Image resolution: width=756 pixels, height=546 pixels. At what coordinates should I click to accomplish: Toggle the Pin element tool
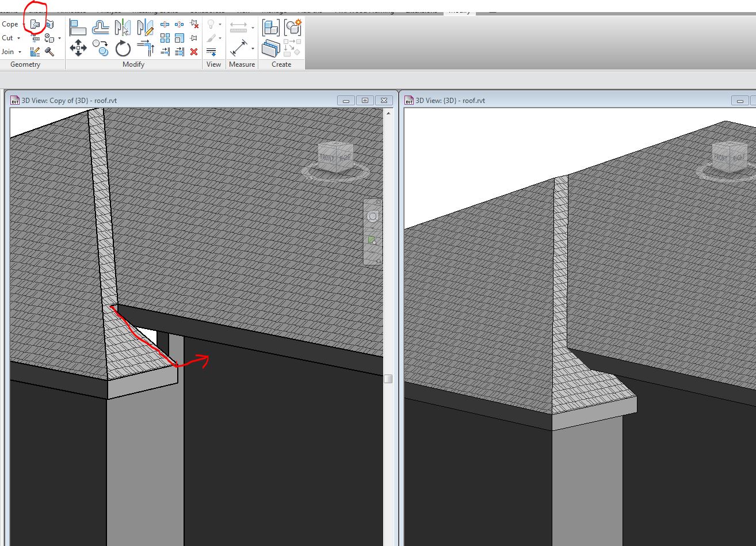[194, 38]
